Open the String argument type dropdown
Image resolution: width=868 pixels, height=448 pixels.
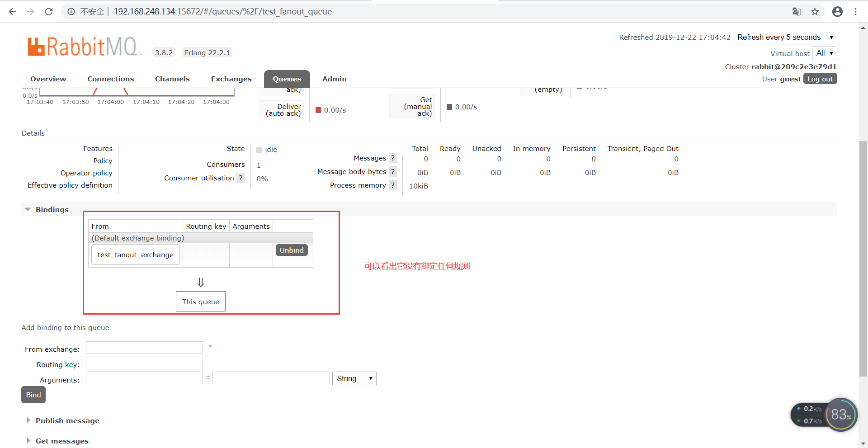point(354,378)
